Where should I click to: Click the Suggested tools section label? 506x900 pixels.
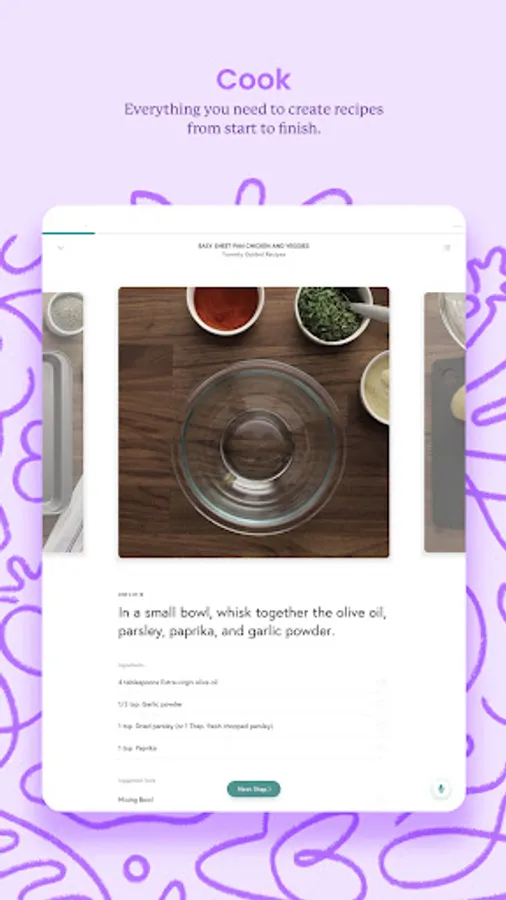tap(137, 781)
